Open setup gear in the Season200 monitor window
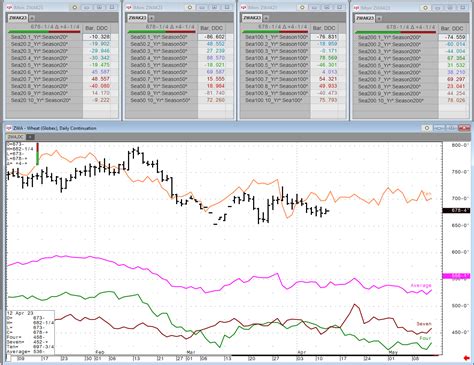474x365 pixels. tap(425, 7)
